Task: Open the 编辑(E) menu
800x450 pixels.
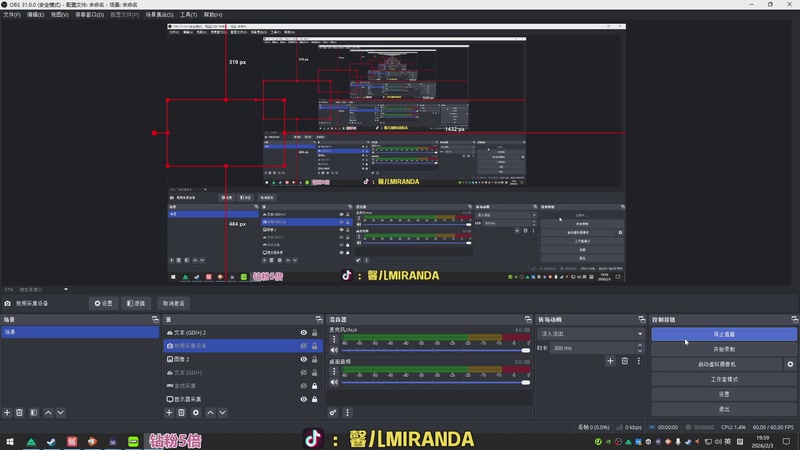Action: (x=35, y=15)
